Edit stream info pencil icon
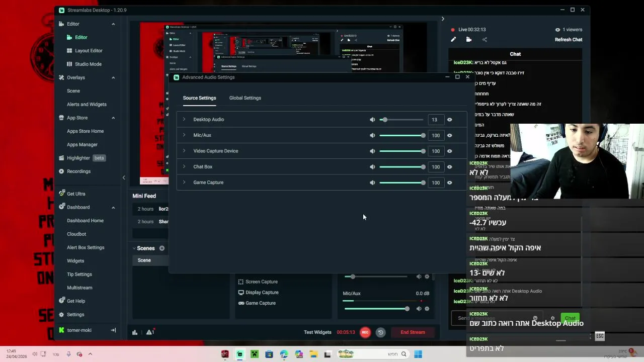Screen dimensions: 644x362 pos(453,40)
